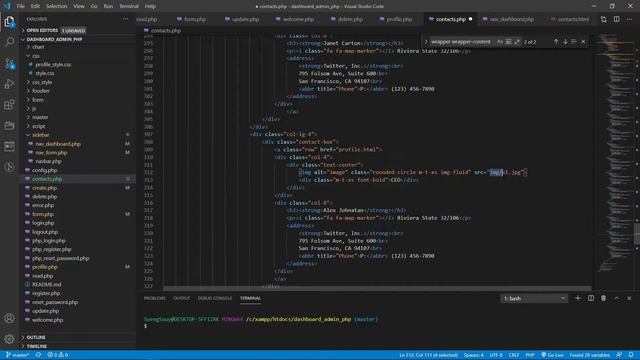Open welcome.php in explorer
Viewport: 640px width, 360px height.
[47, 320]
